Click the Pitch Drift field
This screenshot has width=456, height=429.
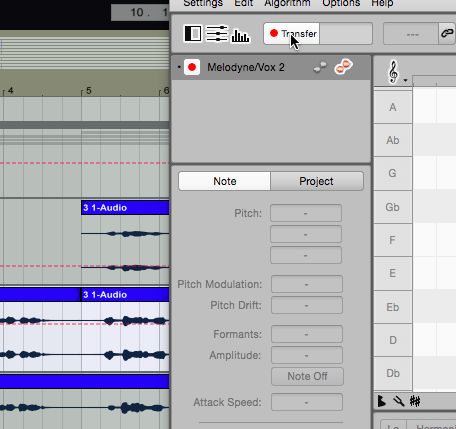click(307, 305)
